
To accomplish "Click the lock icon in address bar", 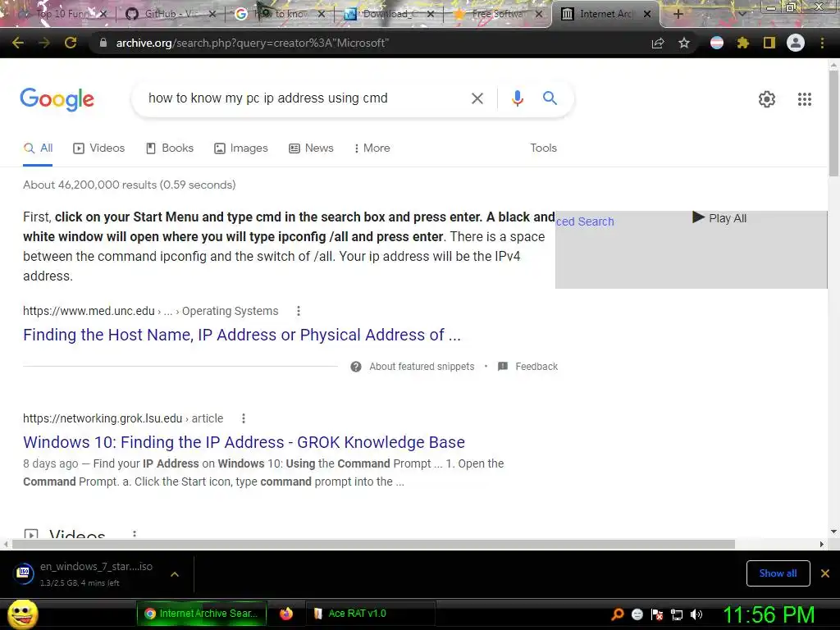I will tap(103, 43).
